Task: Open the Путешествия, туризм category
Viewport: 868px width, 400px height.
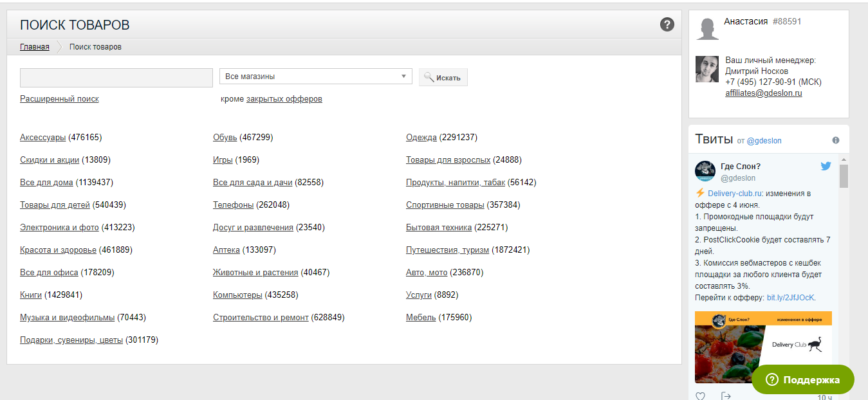Action: (447, 250)
